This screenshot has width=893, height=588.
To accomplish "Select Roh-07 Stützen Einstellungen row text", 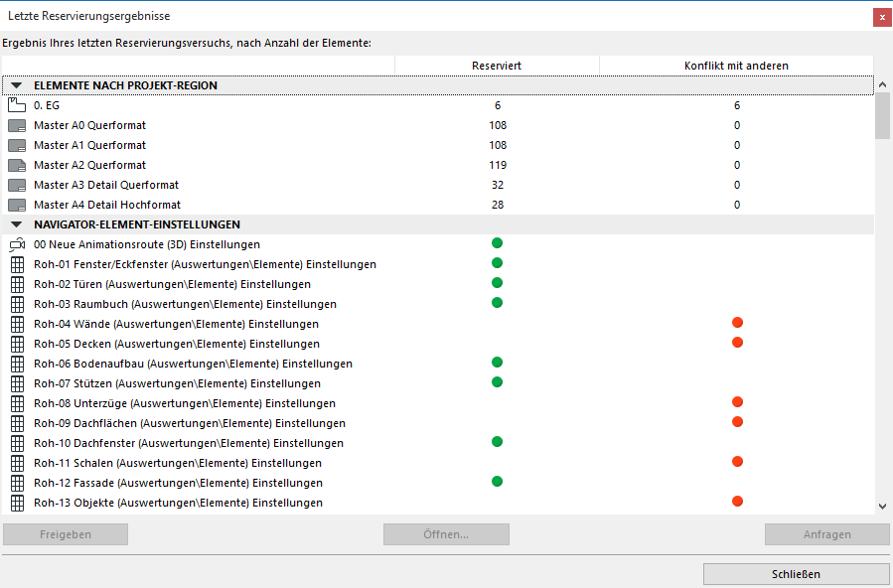I will tap(177, 383).
